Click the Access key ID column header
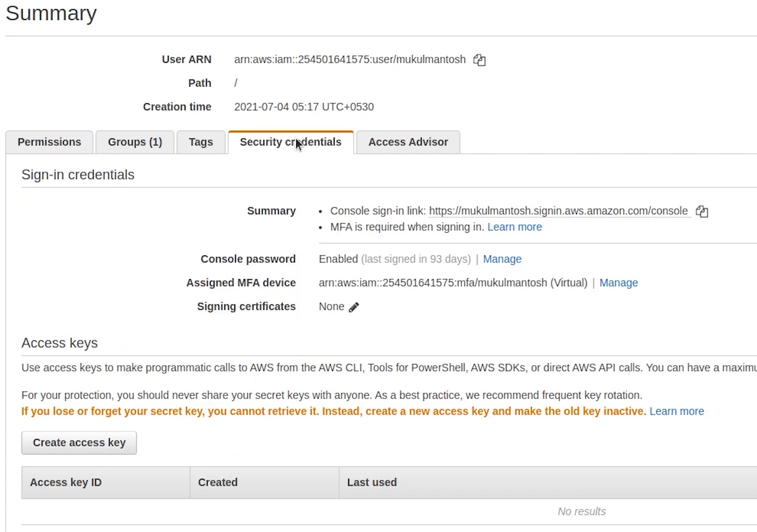Screen dimensions: 757x532 (66, 483)
